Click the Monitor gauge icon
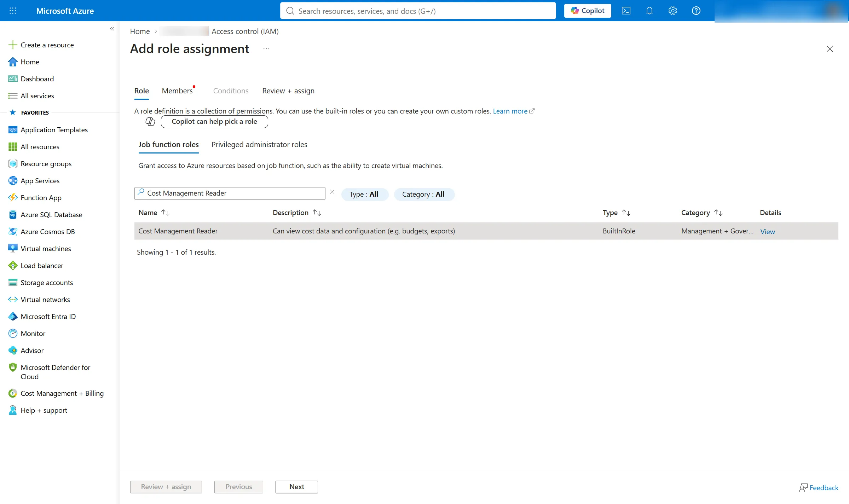The image size is (849, 504). coord(13,334)
